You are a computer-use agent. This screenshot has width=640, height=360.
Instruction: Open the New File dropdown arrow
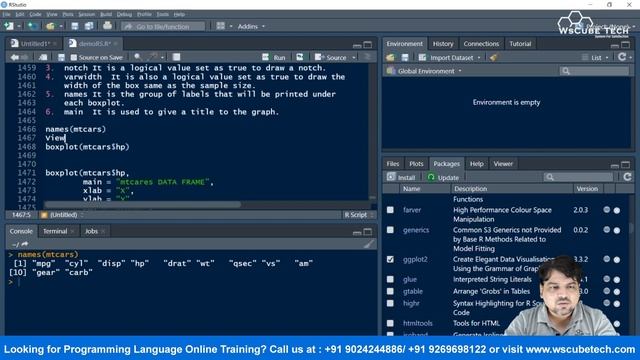(x=19, y=26)
